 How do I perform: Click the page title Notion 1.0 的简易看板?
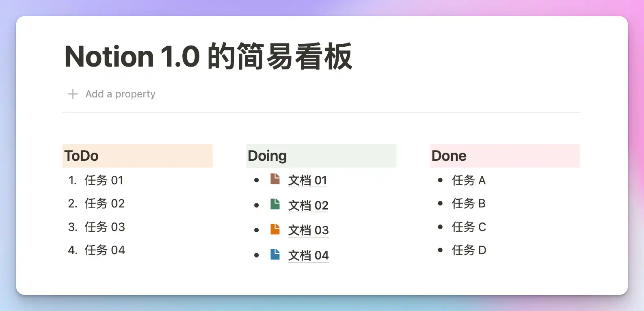pyautogui.click(x=208, y=56)
